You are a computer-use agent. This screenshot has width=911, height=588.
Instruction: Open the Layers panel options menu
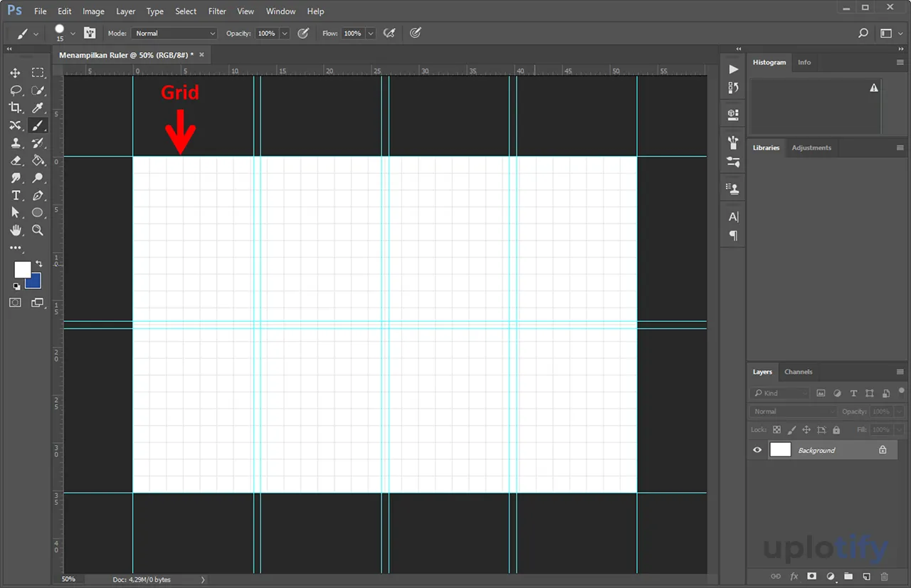tap(900, 372)
